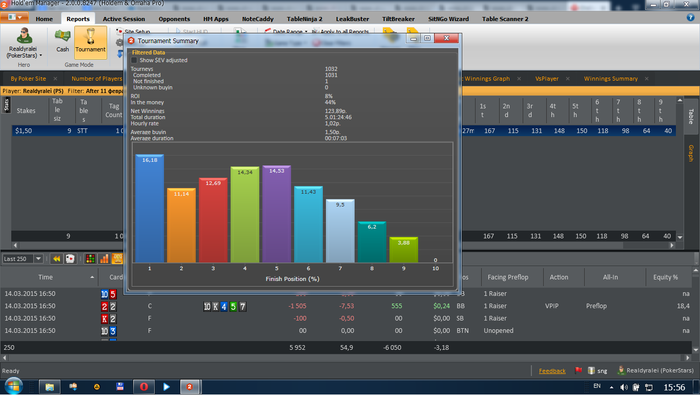
Task: Click the orange bar chart icon
Action: [x=104, y=259]
